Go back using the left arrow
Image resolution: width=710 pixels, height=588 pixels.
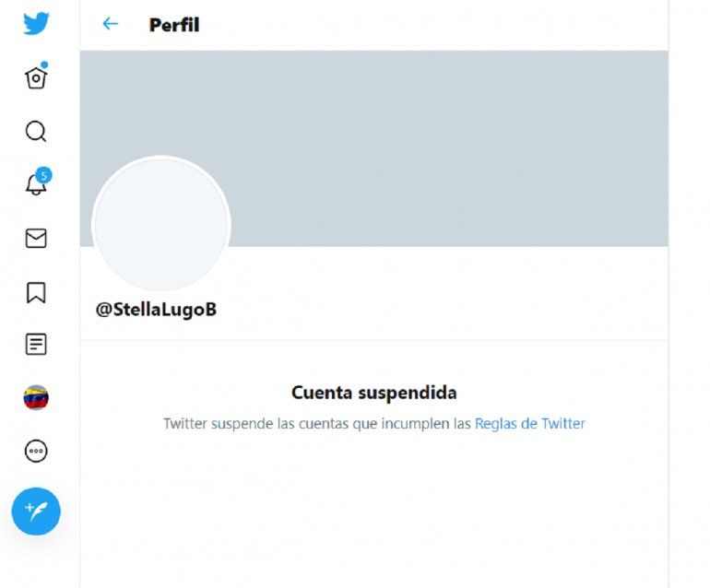click(111, 24)
